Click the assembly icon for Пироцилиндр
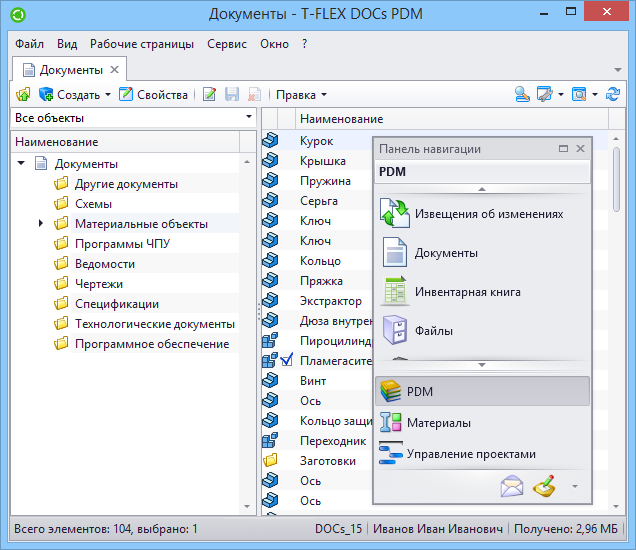636x550 pixels. (270, 340)
